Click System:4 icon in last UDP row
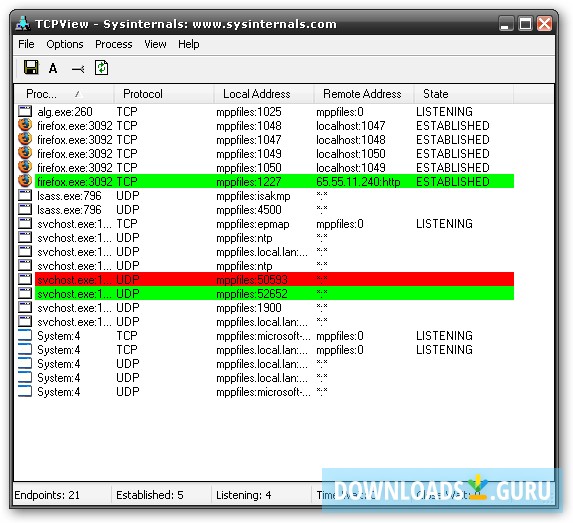The height and width of the screenshot is (523, 573). click(25, 391)
